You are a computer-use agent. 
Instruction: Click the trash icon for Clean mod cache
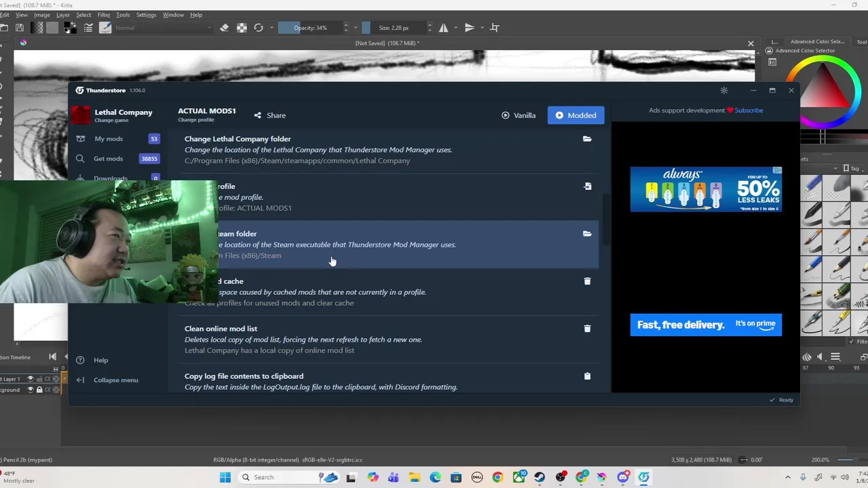[x=587, y=281]
